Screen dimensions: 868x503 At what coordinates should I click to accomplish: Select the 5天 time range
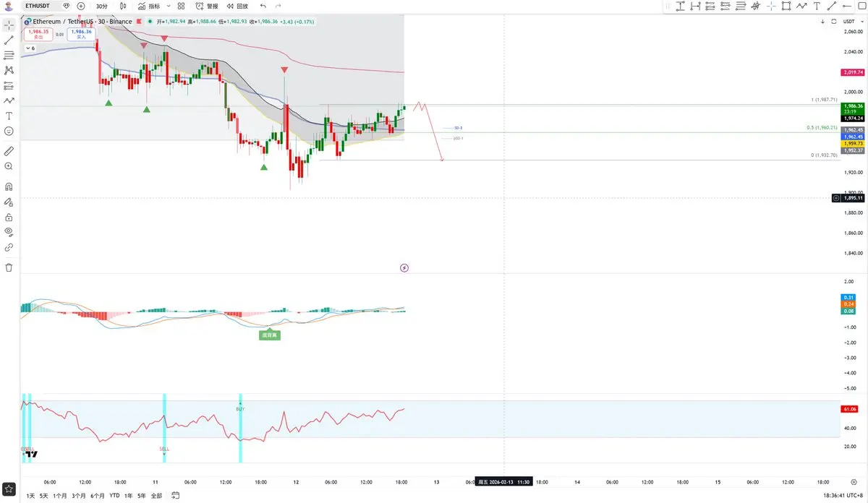pos(43,496)
